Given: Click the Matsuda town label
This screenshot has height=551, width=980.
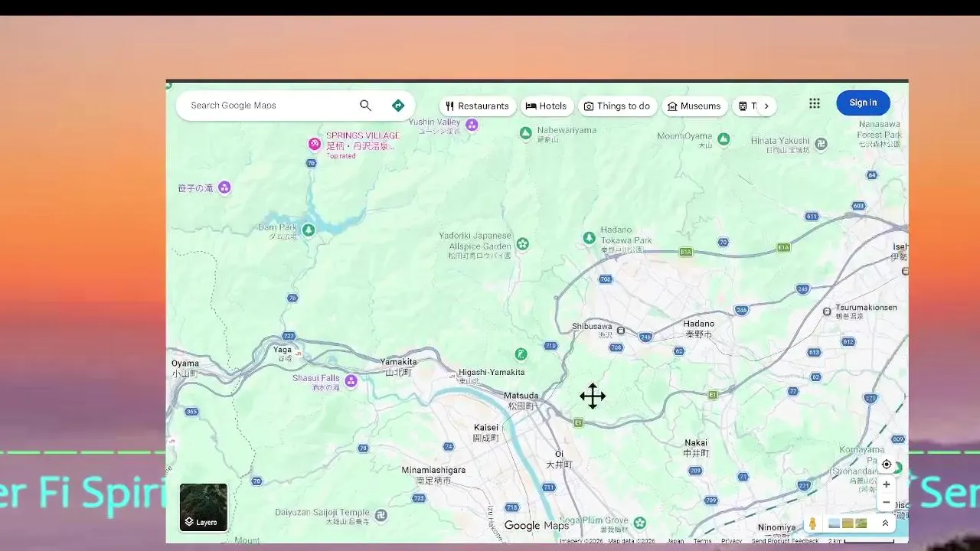Looking at the screenshot, I should pos(521,401).
